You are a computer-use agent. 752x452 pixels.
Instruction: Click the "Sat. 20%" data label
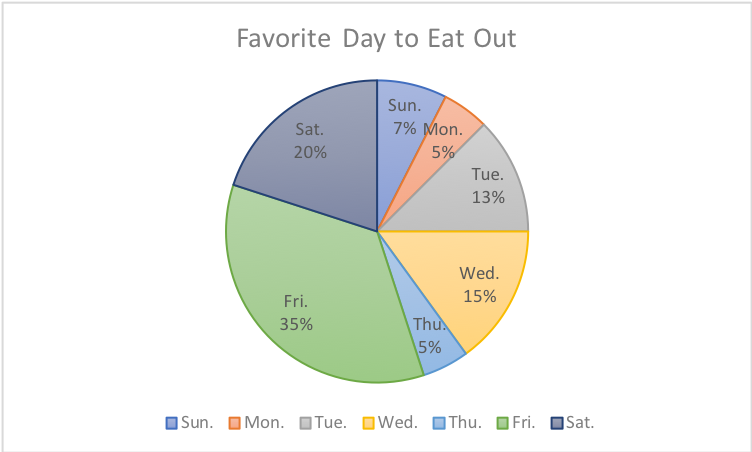[310, 141]
